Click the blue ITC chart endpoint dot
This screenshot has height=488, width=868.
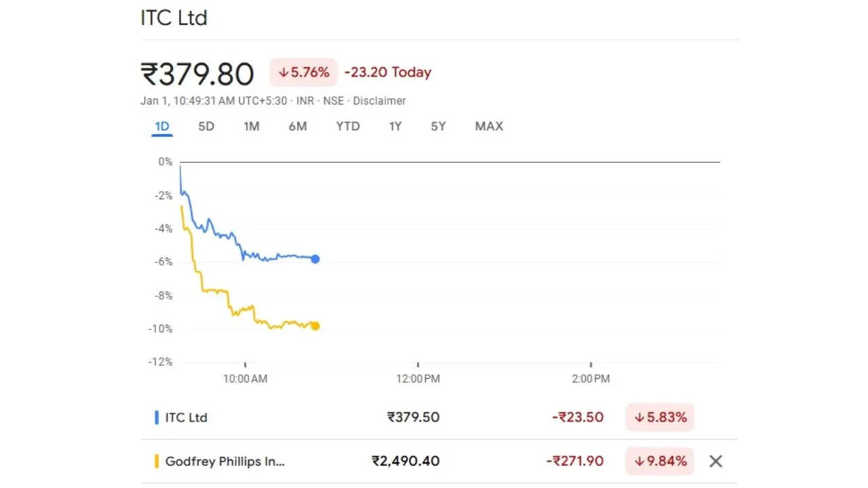(x=315, y=259)
